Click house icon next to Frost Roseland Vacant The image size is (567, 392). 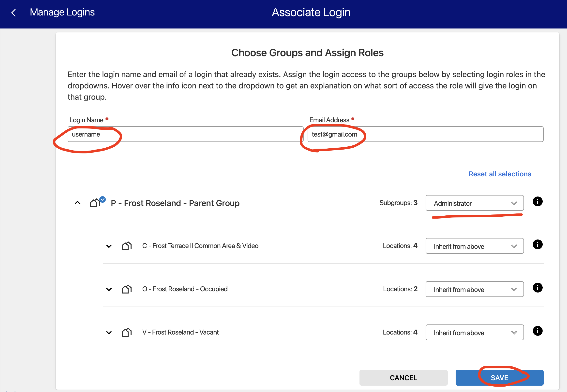click(127, 332)
